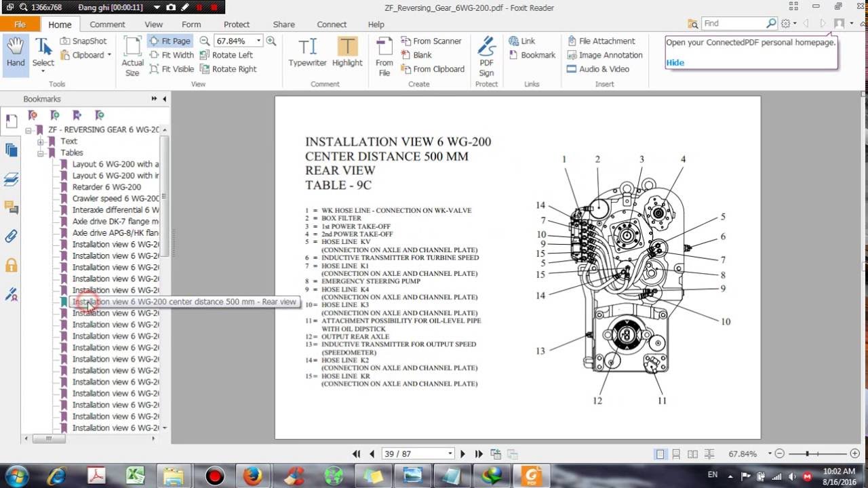
Task: Open the Clipboard dropdown
Action: tap(86, 55)
